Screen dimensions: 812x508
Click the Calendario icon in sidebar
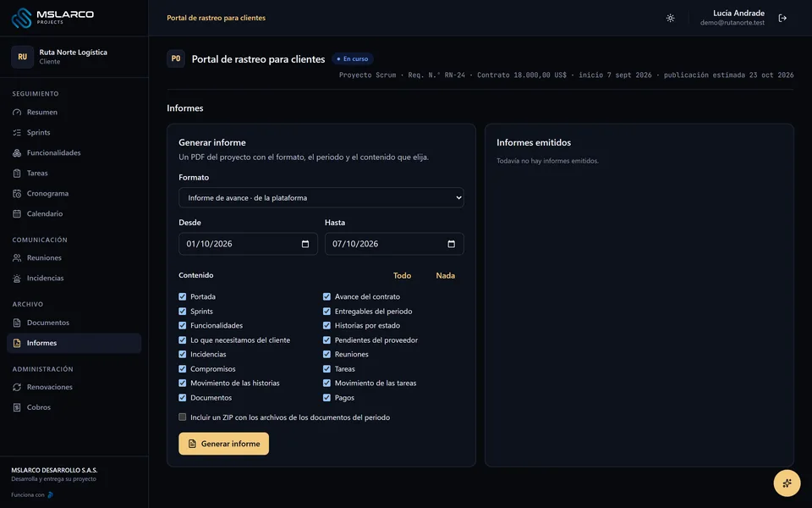click(x=17, y=213)
